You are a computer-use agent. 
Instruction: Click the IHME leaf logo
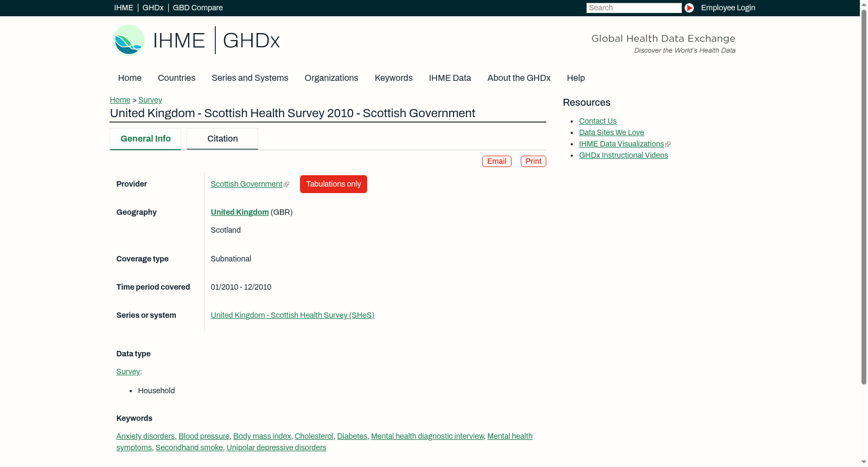(x=129, y=40)
